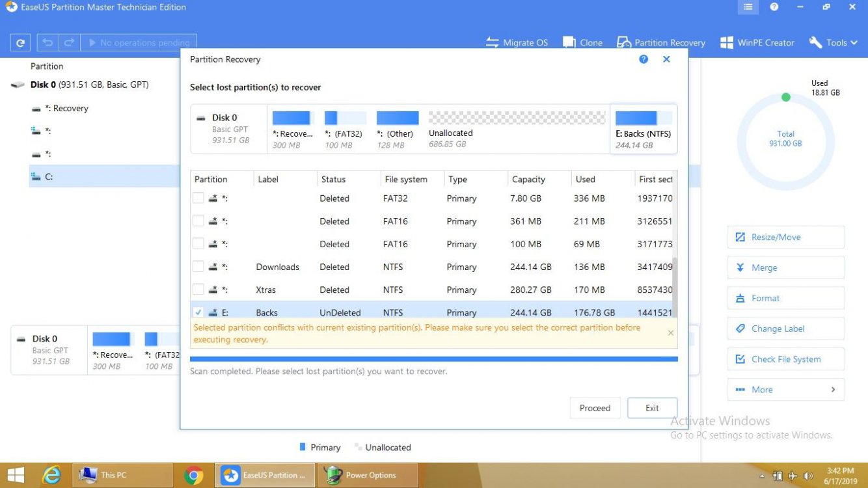Click the help icon in Partition Recovery dialog

(644, 59)
